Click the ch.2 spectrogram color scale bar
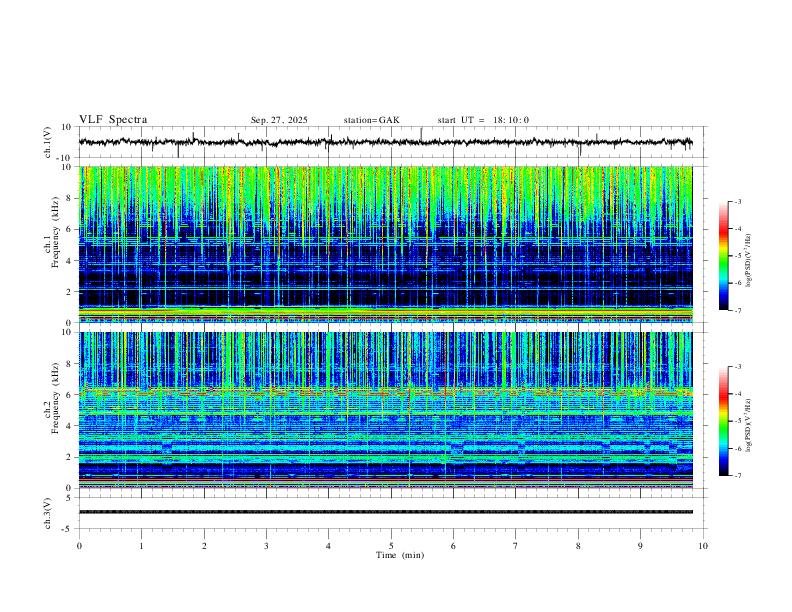792x612 pixels. tap(723, 421)
